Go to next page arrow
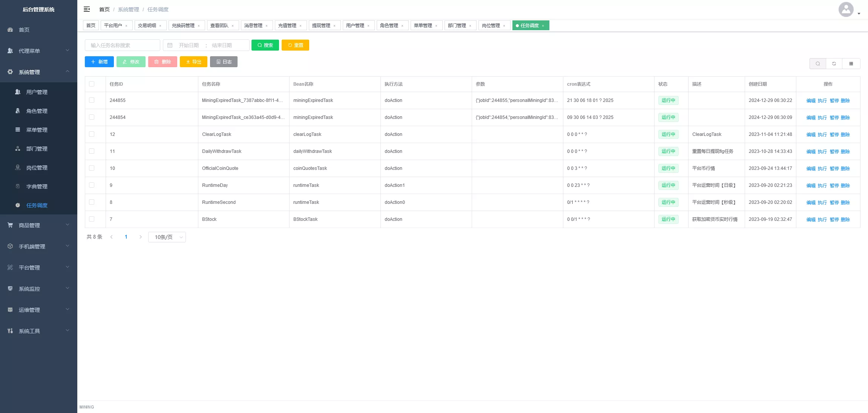This screenshot has height=413, width=868. 141,237
